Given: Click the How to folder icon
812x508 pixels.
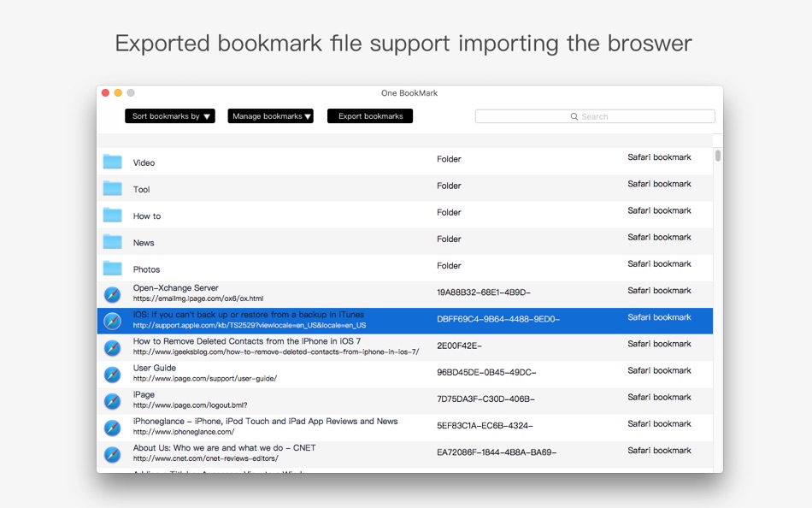Looking at the screenshot, I should tap(112, 216).
